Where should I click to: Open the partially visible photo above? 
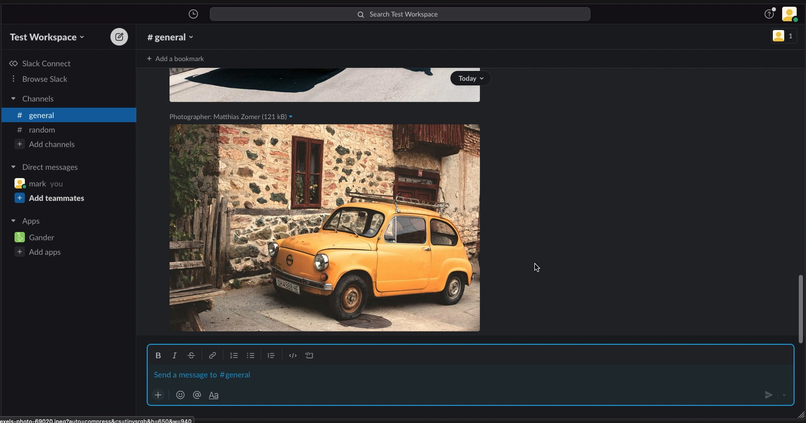(x=325, y=85)
